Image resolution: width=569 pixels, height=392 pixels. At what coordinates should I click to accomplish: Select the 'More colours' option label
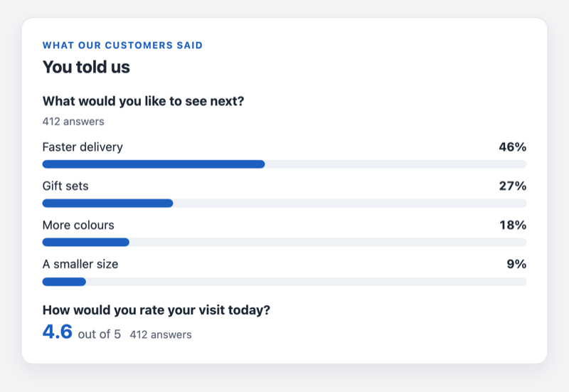pyautogui.click(x=78, y=225)
